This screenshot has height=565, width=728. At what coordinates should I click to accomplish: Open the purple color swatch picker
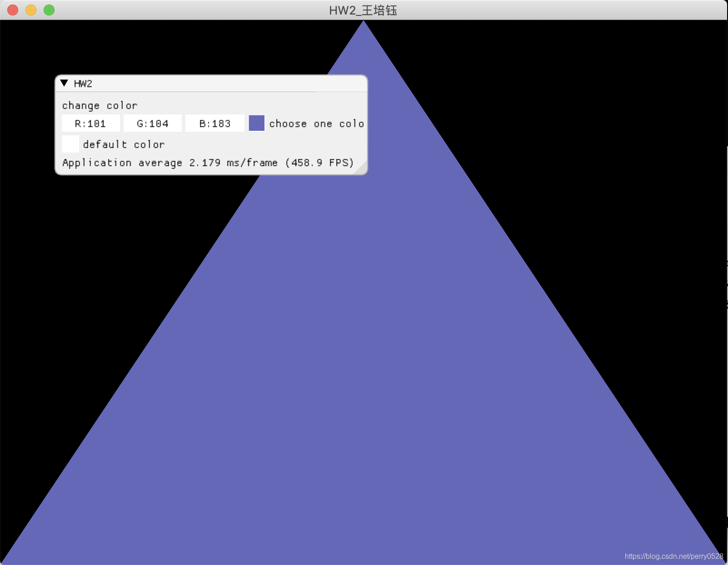(x=257, y=123)
